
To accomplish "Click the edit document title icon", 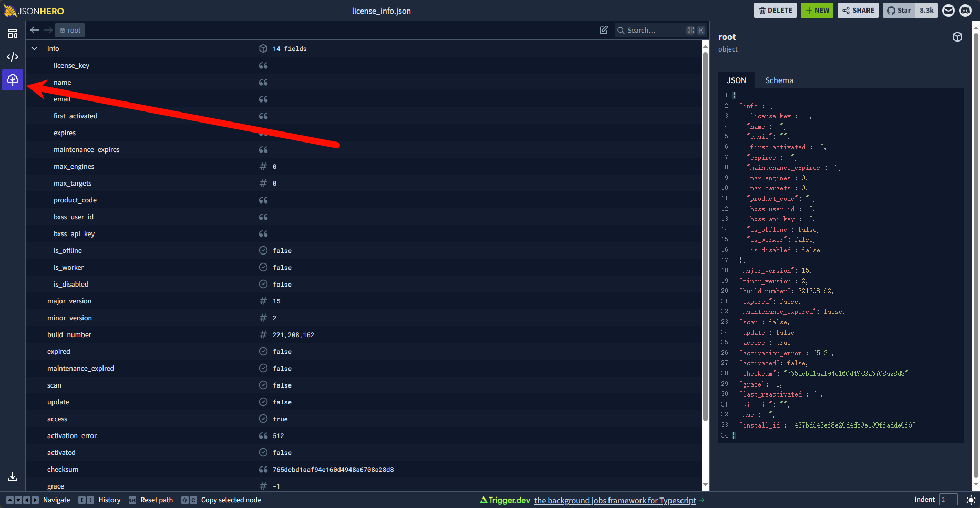I will point(604,31).
